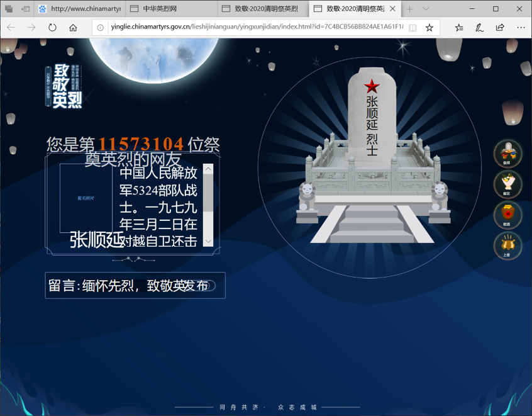Click the add notes pen icon
The width and height of the screenshot is (532, 416).
click(x=479, y=28)
